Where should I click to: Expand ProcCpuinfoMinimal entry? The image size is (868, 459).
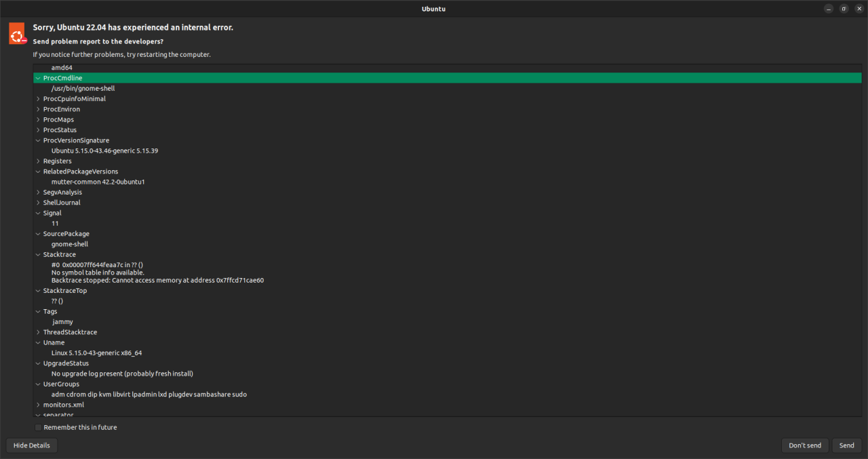coord(38,99)
